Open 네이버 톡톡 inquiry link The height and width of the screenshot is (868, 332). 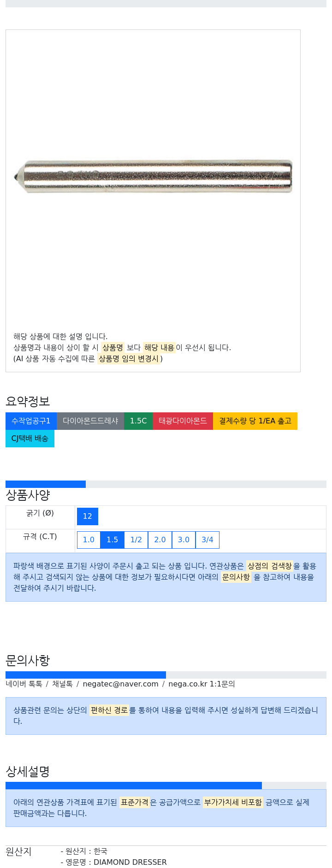coord(24,684)
